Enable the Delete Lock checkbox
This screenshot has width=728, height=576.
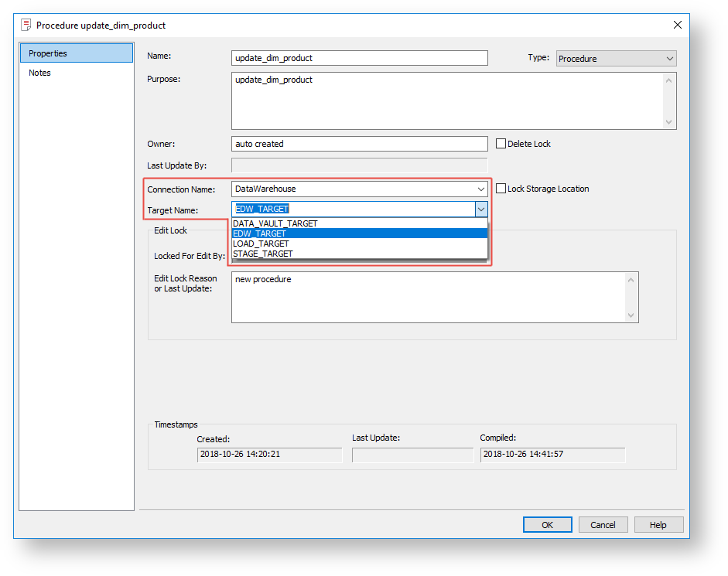[501, 144]
